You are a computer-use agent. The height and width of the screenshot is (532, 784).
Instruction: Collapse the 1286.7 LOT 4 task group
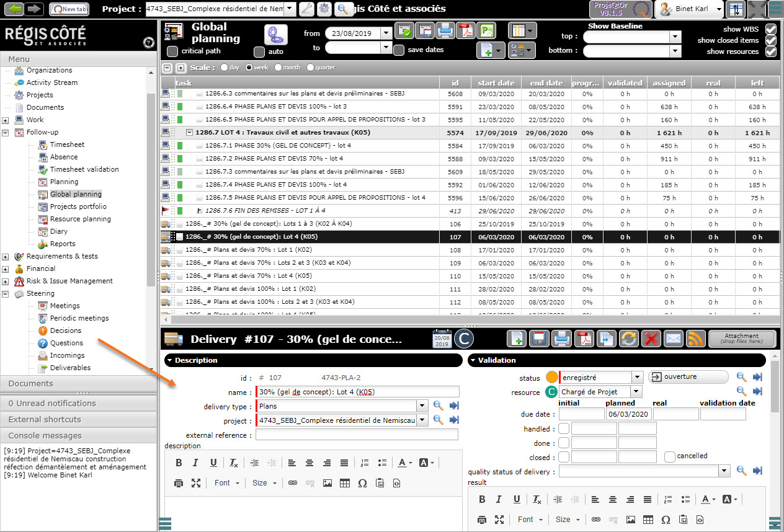pos(189,132)
